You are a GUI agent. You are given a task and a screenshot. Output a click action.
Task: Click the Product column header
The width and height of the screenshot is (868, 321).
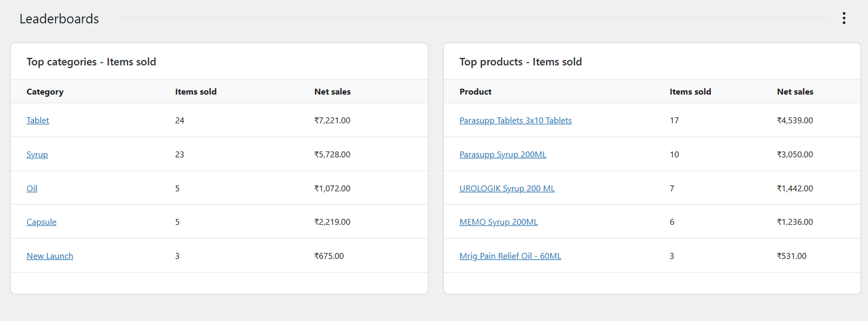click(475, 92)
